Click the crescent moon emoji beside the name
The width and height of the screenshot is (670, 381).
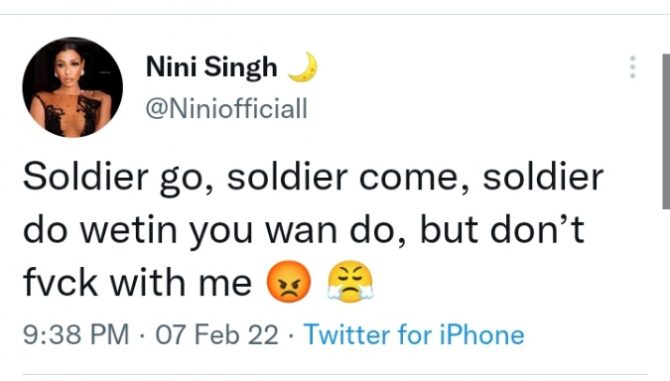pyautogui.click(x=303, y=67)
